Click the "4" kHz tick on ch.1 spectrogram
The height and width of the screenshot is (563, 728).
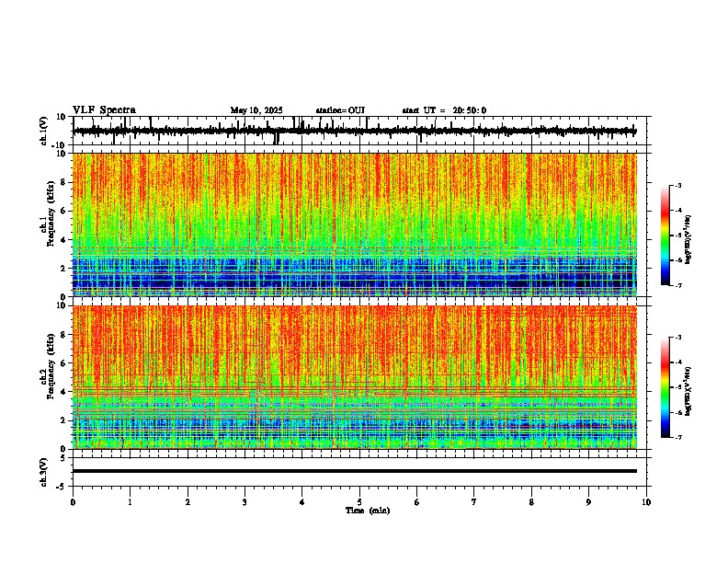(x=63, y=240)
